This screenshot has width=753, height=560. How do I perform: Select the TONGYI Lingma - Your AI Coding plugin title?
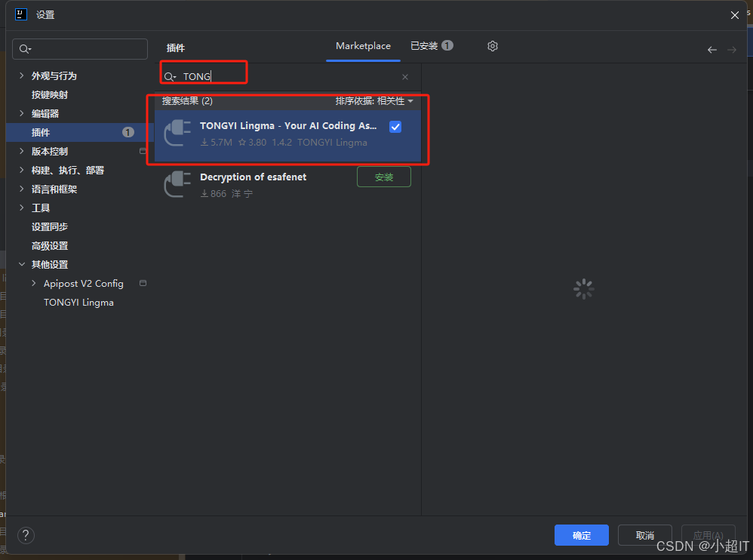point(288,126)
